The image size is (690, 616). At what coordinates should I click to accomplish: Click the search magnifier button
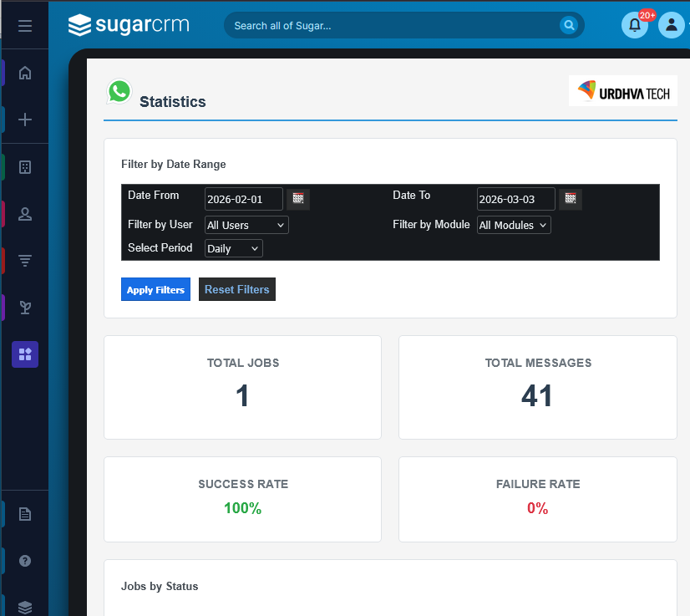(569, 25)
